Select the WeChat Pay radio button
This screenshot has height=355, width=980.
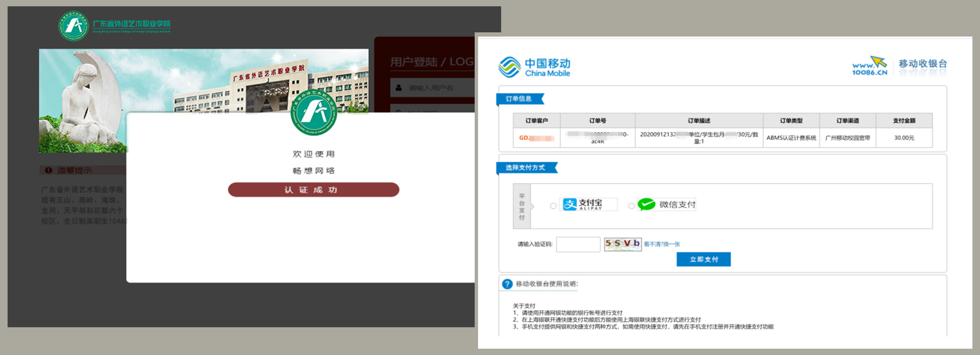click(631, 206)
